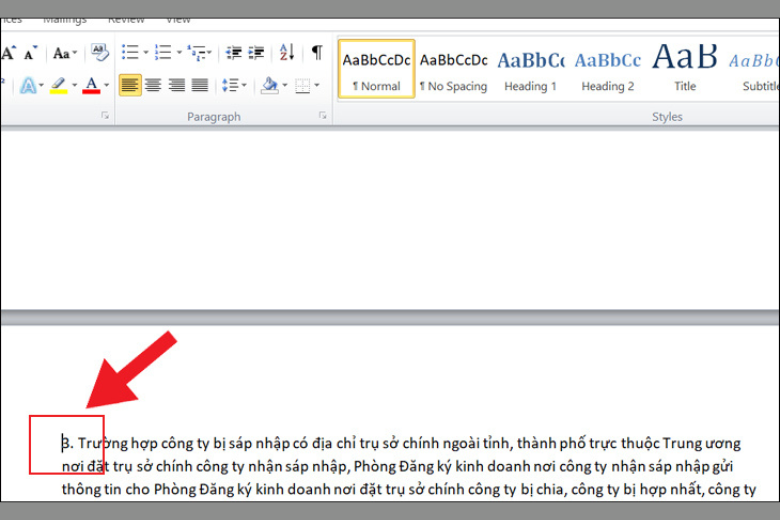Open the font color dropdown arrow
This screenshot has height=520, width=780.
click(x=106, y=85)
